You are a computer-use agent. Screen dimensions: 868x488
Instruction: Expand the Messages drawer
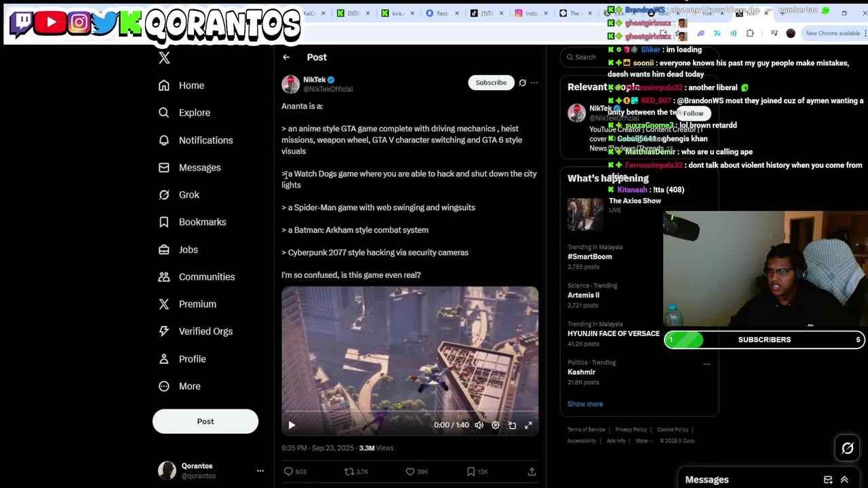(844, 480)
